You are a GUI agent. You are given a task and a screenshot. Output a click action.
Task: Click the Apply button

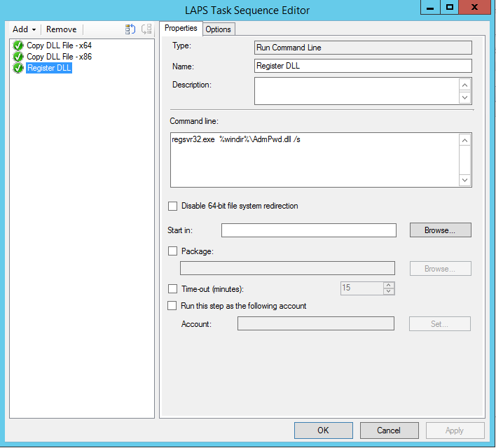pos(455,430)
